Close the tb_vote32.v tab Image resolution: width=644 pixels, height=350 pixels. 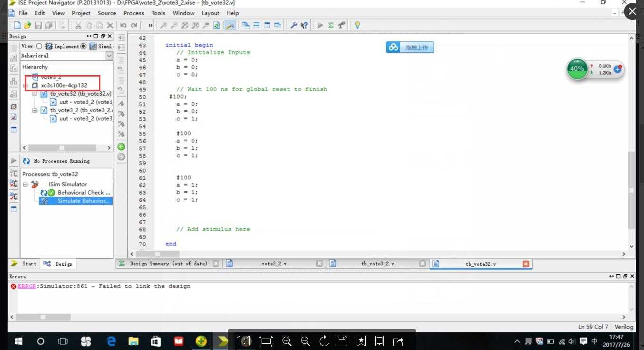point(526,263)
